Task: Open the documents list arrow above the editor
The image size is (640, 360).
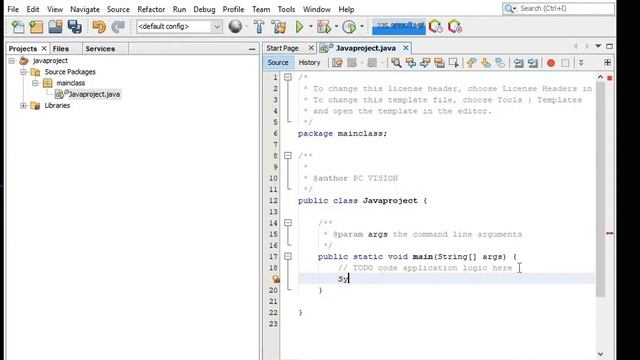Action: 598,46
